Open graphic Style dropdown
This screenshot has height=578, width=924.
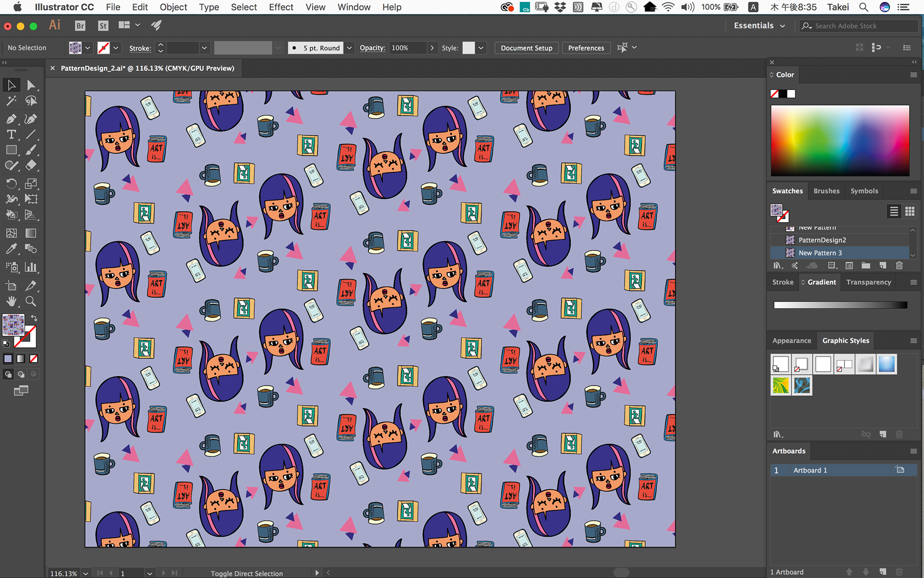[x=481, y=48]
